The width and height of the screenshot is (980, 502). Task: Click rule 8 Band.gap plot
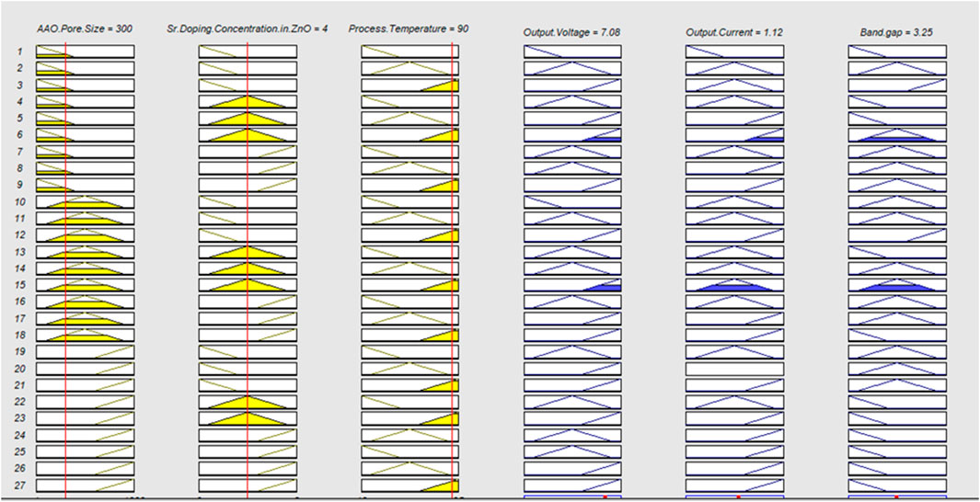click(x=897, y=168)
